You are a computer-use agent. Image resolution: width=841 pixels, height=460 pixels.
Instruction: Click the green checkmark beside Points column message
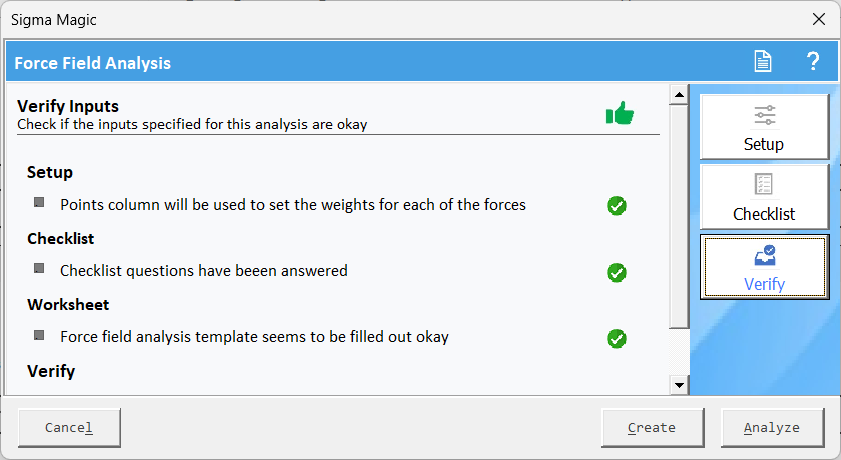tap(617, 206)
